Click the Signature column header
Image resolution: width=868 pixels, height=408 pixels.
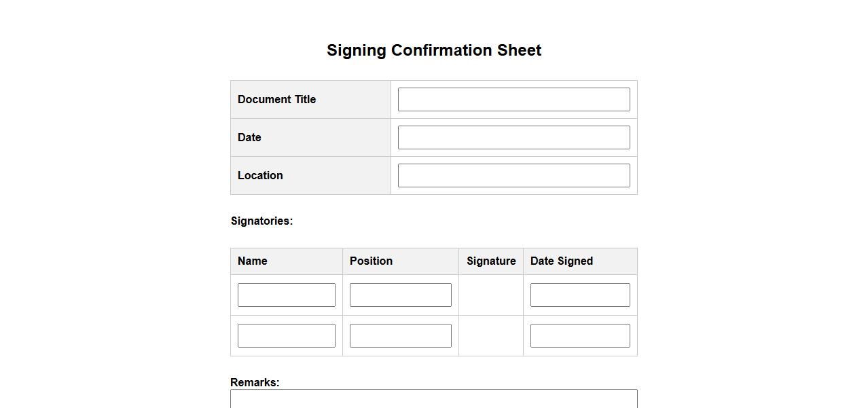[490, 261]
